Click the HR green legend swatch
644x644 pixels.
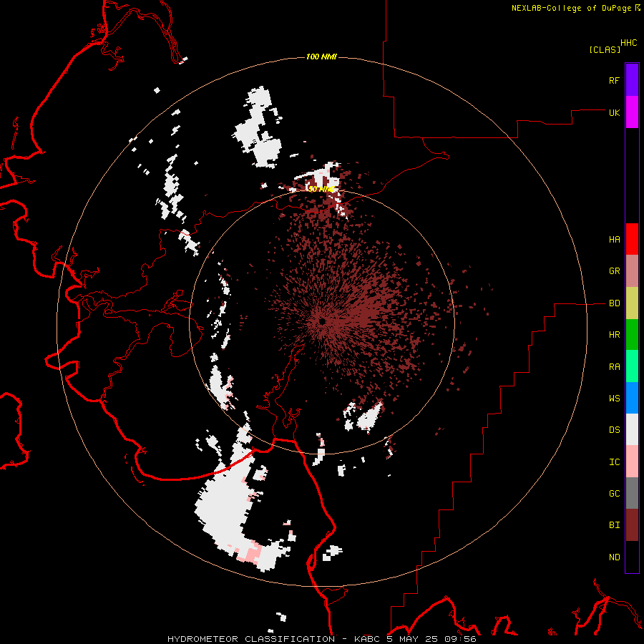632,335
